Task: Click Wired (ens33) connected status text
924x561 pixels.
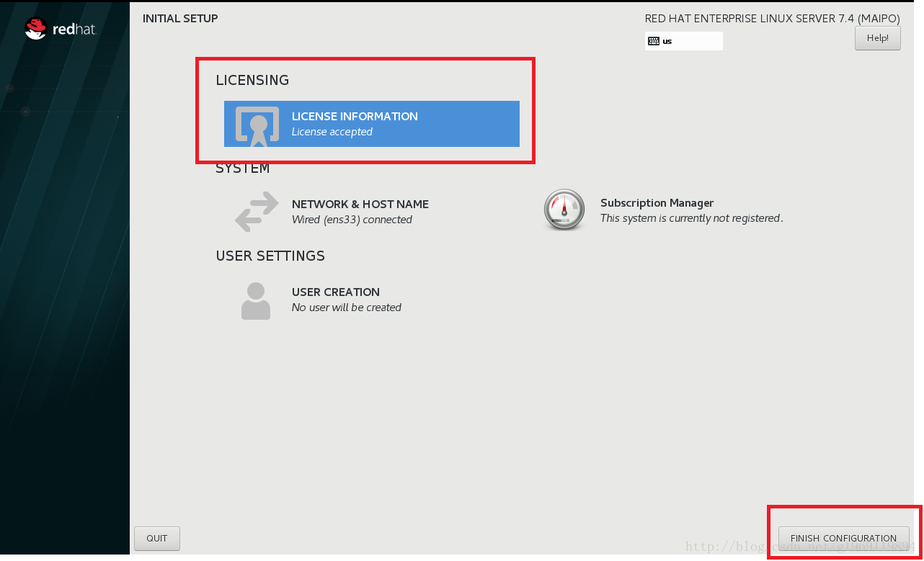Action: [x=352, y=220]
